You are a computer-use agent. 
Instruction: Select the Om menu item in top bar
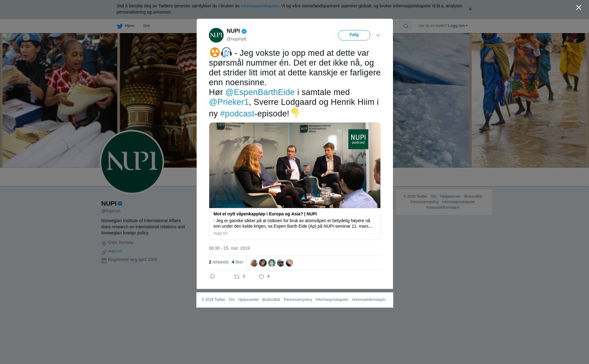[146, 26]
